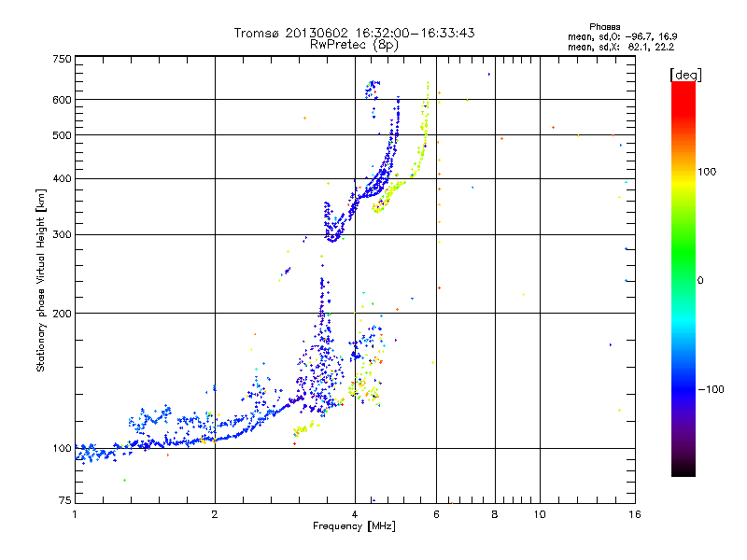This screenshot has height=560, width=747.
Task: Select the 8 tick on the frequency axis
Action: tap(494, 514)
